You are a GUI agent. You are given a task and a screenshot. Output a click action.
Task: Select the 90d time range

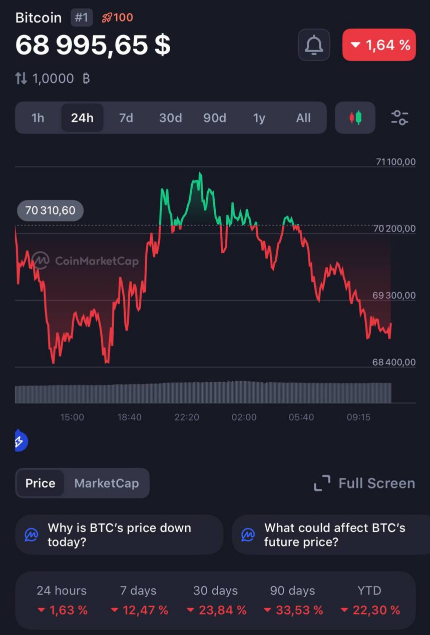[x=215, y=118]
